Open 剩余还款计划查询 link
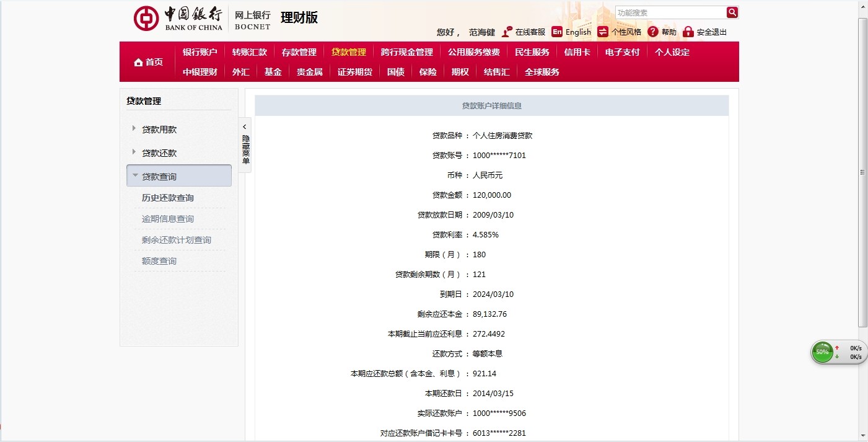The height and width of the screenshot is (442, 868). tap(176, 240)
